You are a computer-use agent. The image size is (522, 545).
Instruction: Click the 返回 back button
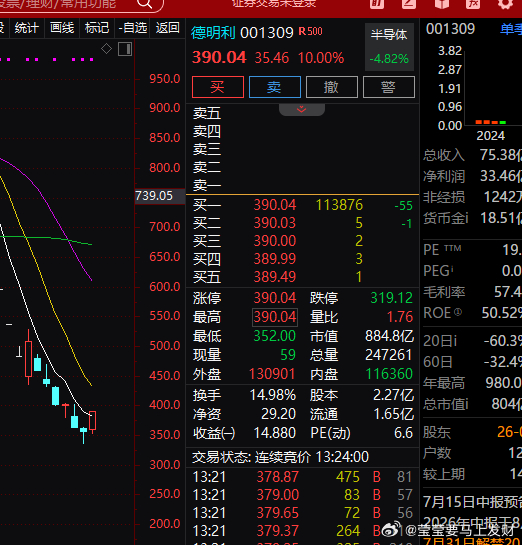click(167, 28)
